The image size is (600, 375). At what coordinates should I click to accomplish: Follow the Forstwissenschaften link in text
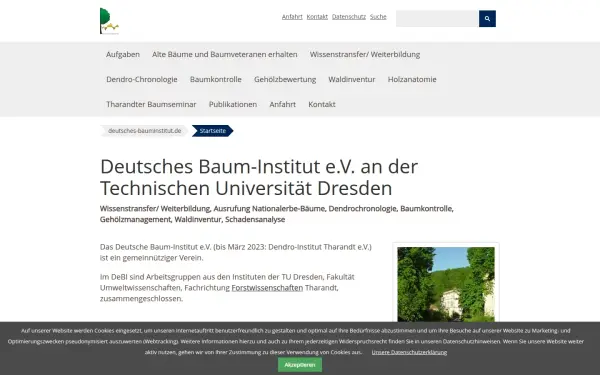(x=267, y=288)
